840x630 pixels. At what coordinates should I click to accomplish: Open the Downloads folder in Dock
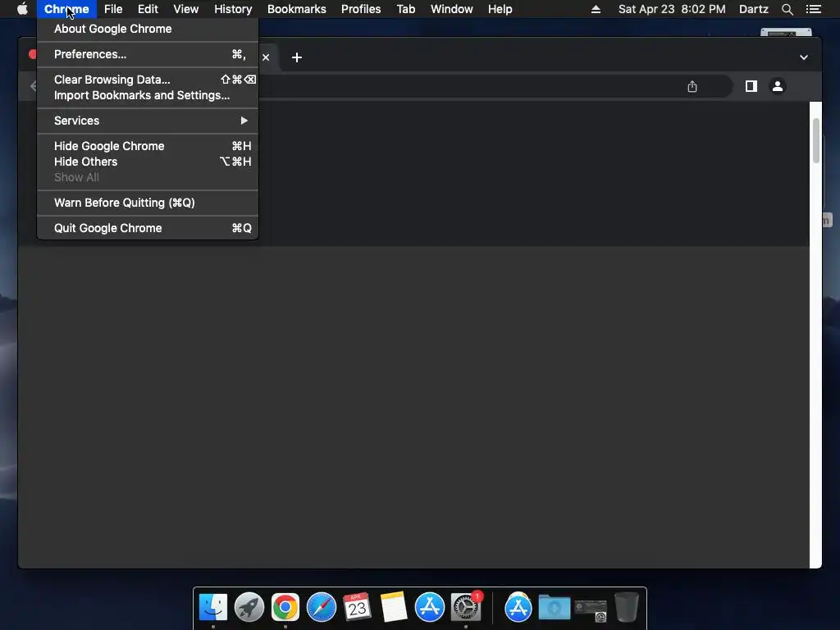point(555,607)
